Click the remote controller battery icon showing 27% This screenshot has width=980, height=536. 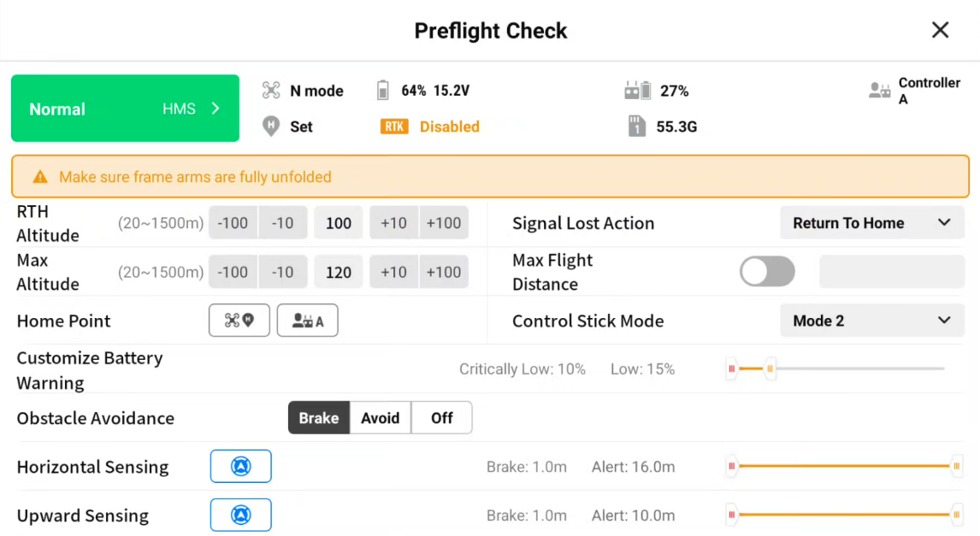633,90
